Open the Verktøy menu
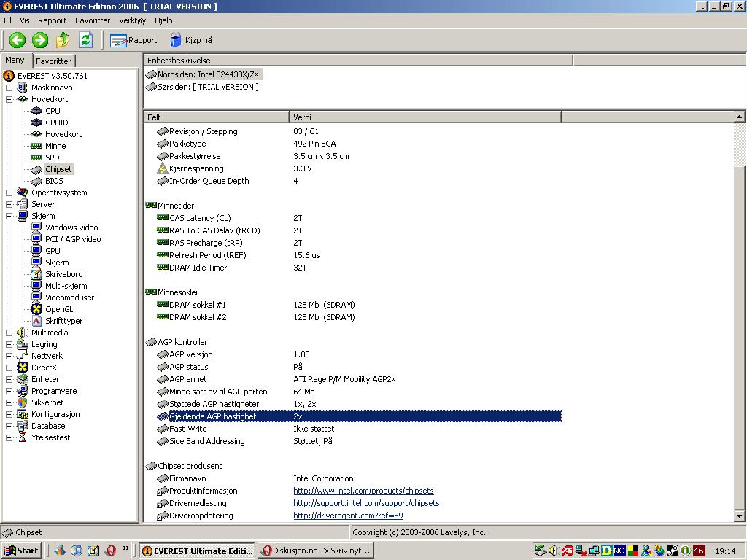 click(x=133, y=20)
